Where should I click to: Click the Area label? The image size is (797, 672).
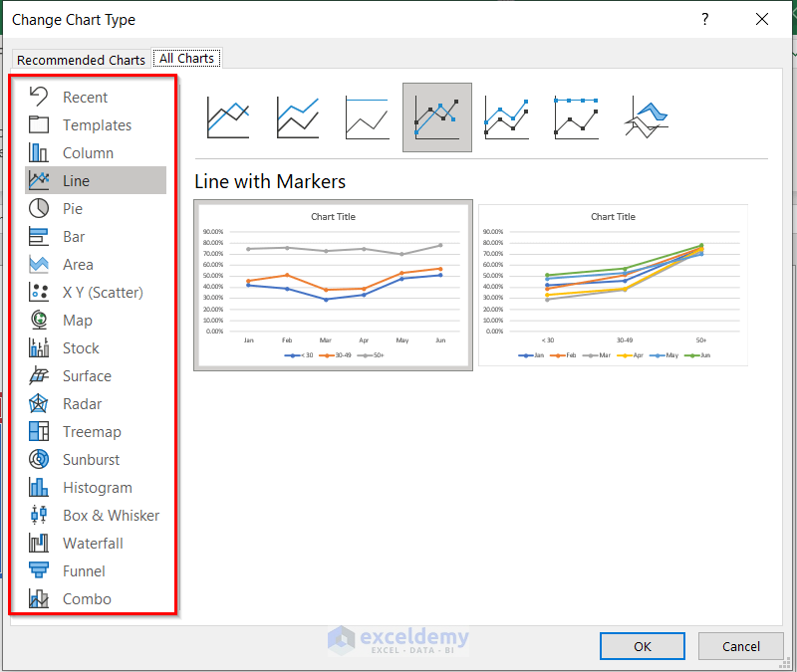(x=78, y=265)
